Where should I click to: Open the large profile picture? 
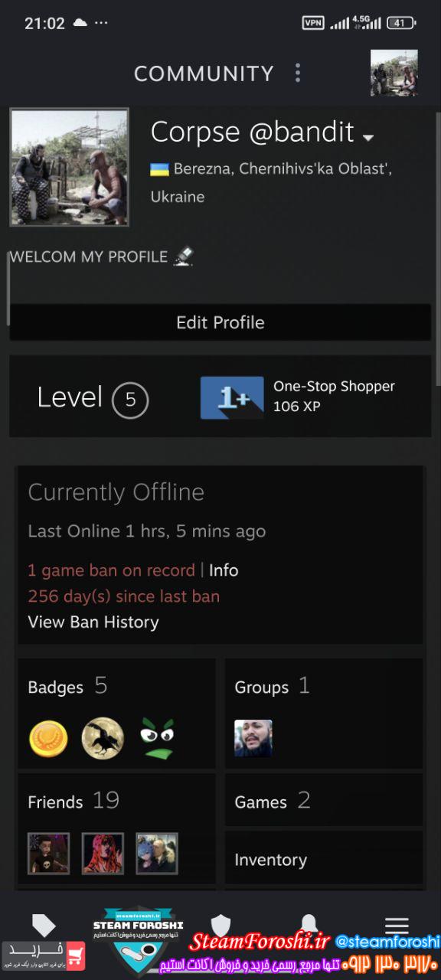point(69,167)
